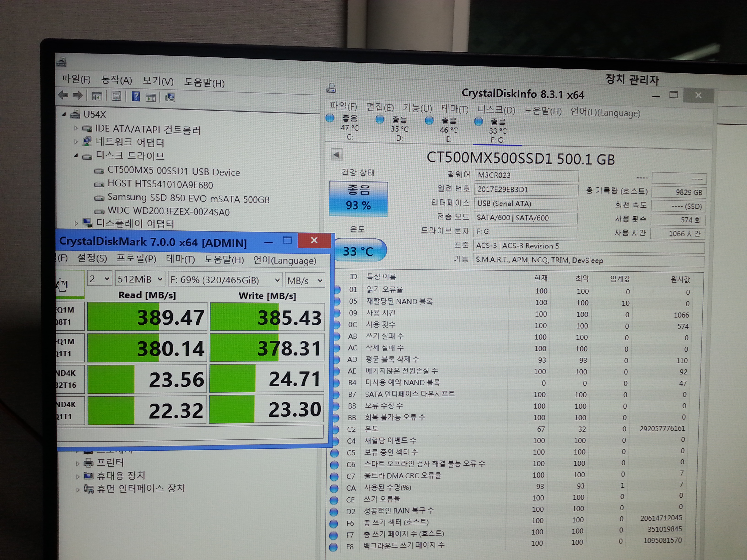Collapse the U54X root node

64,114
